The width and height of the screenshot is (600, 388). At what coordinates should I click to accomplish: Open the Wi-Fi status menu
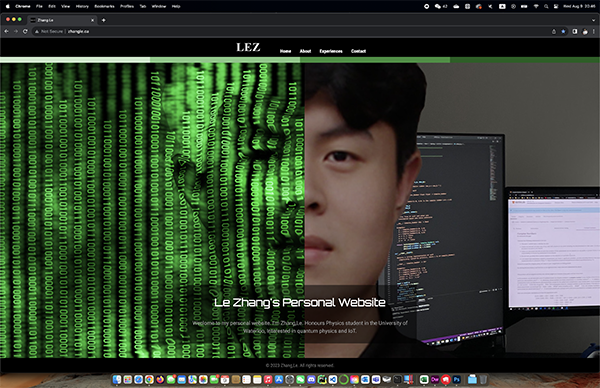pyautogui.click(x=536, y=6)
